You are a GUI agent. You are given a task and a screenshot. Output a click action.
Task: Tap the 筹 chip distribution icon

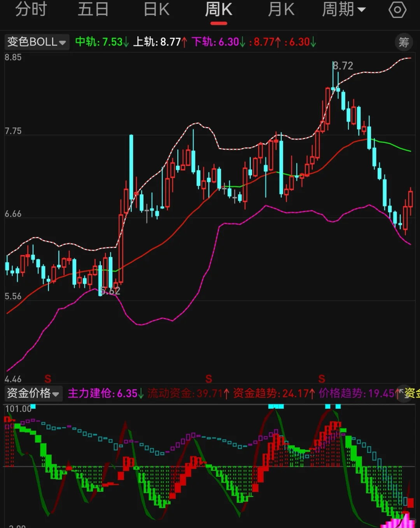pos(404,42)
